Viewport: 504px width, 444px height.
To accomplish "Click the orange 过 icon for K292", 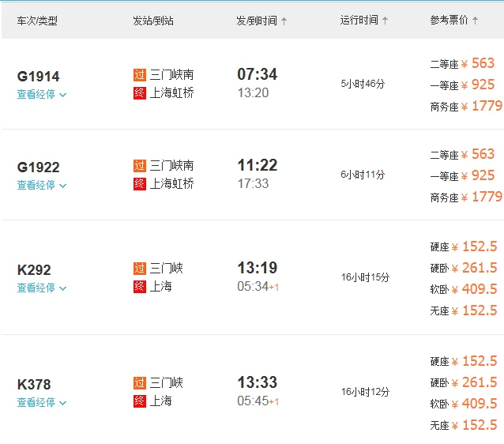I will (x=140, y=269).
